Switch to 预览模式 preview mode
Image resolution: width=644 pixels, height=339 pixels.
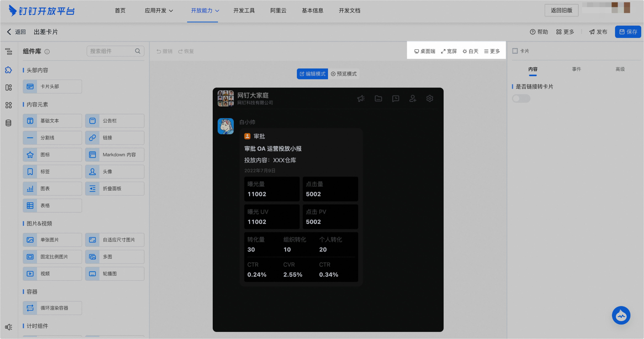[344, 74]
